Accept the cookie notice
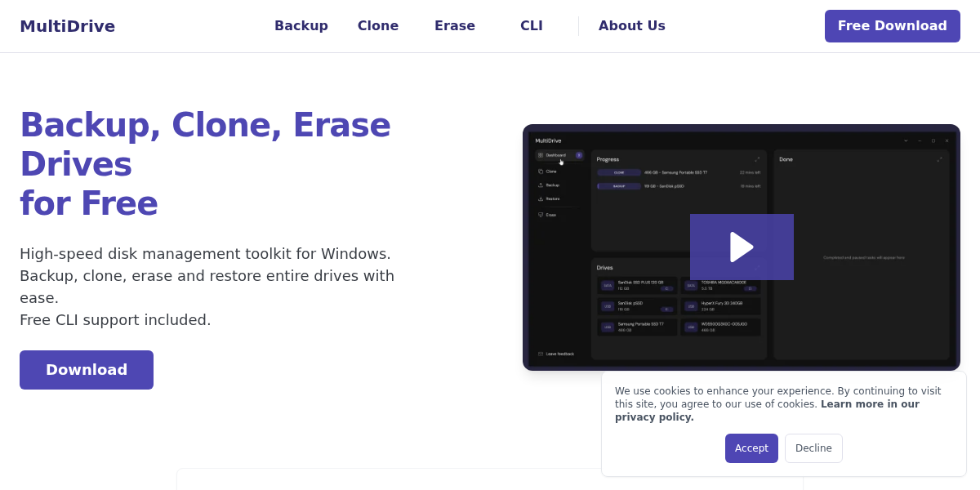The width and height of the screenshot is (980, 490). (x=751, y=448)
